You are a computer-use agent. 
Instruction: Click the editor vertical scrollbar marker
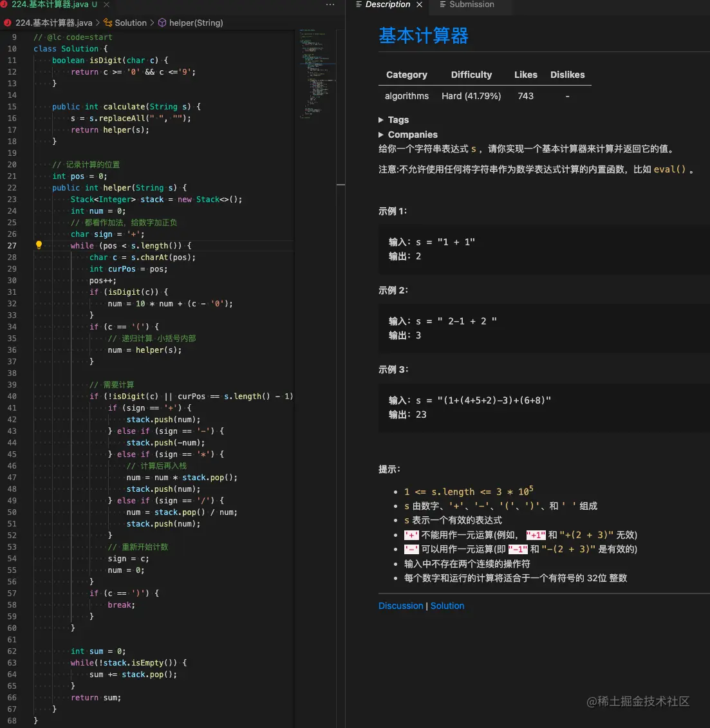click(341, 185)
